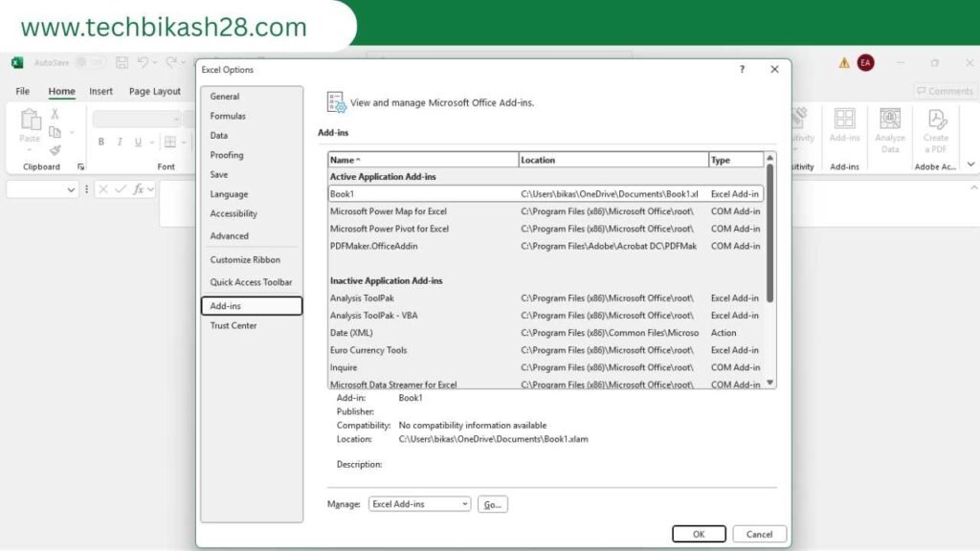Click the Insert Function fx icon
This screenshot has height=551, width=980.
138,188
